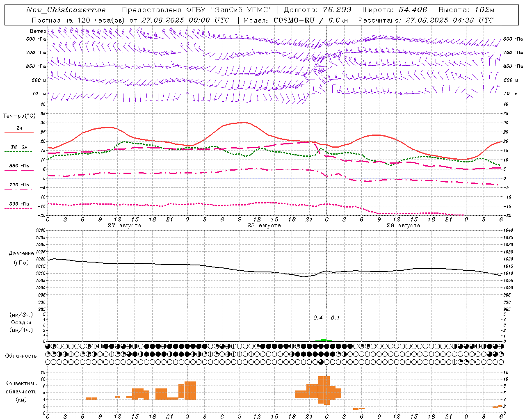Click the longitude value Долгота: 76.299

coord(317,10)
